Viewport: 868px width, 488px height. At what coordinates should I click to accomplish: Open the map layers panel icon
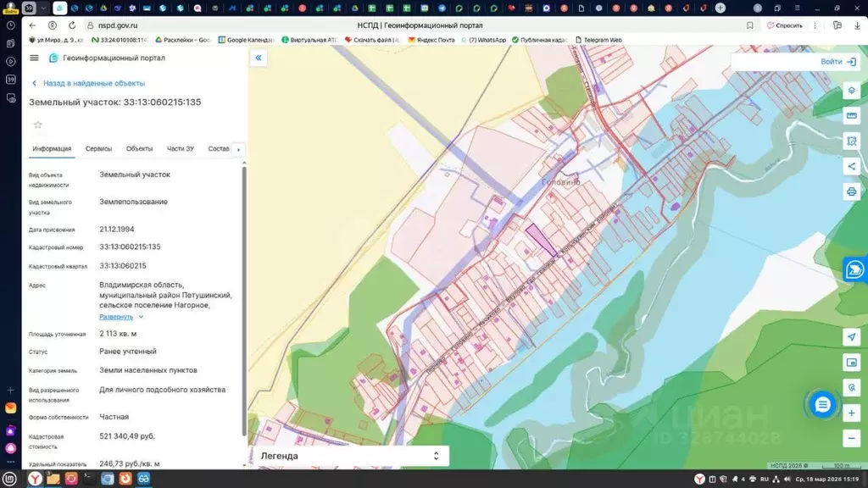[x=852, y=91]
